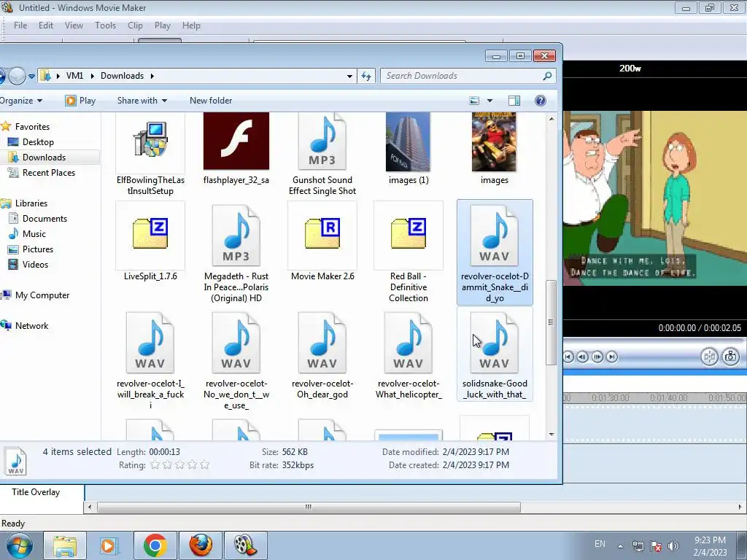Open ElfBowlingTheLastInsultSetup installer file

tap(150, 153)
